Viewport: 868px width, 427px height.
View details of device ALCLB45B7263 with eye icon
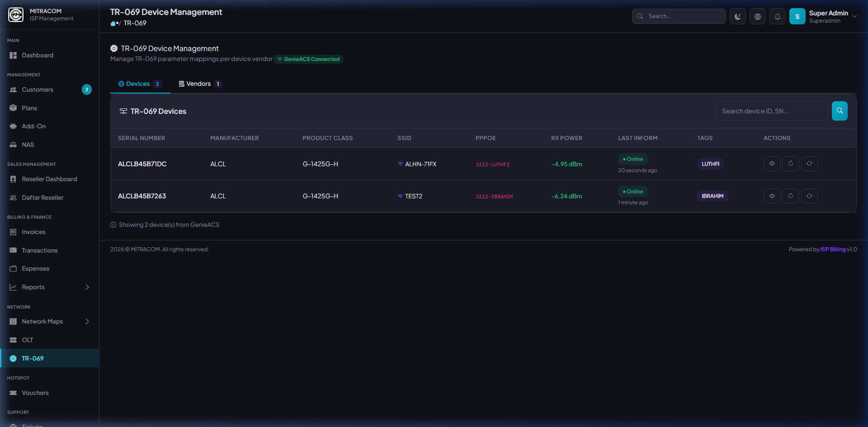click(772, 196)
